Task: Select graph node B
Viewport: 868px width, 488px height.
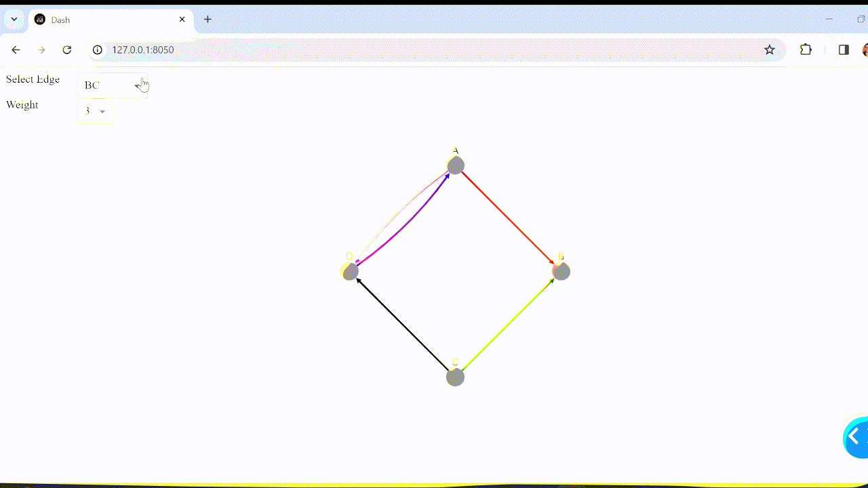Action: click(561, 272)
